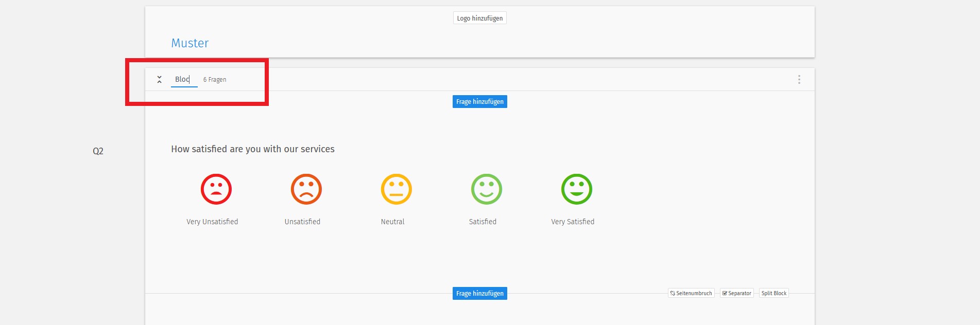The height and width of the screenshot is (325, 980).
Task: Add a Separator after the question
Action: [x=737, y=293]
